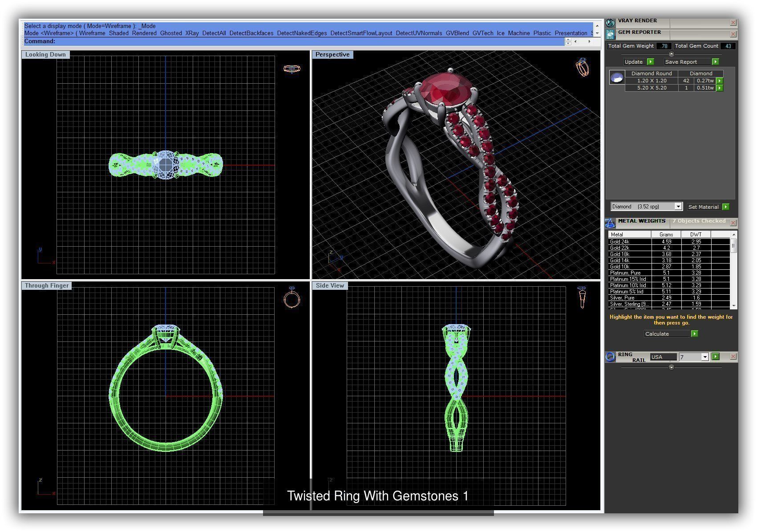Choose the DetectUVNormals mode option
The height and width of the screenshot is (532, 757).
pos(419,33)
